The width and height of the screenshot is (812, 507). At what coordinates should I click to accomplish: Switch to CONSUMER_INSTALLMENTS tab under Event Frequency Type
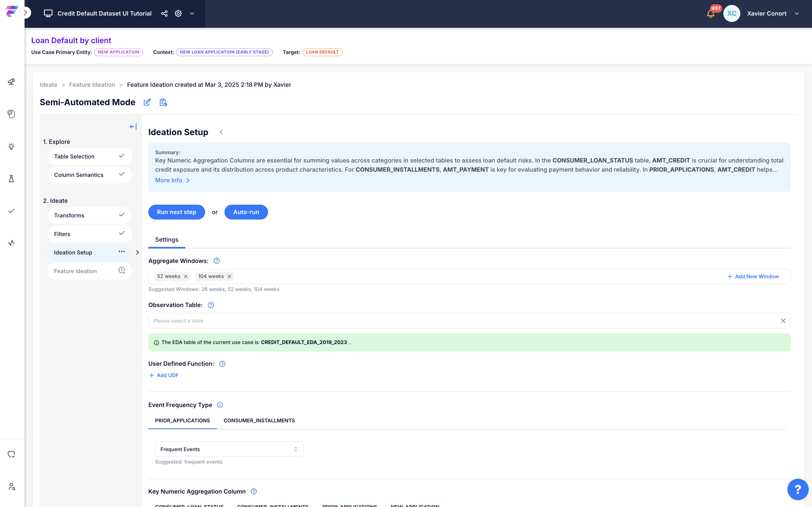(x=259, y=420)
